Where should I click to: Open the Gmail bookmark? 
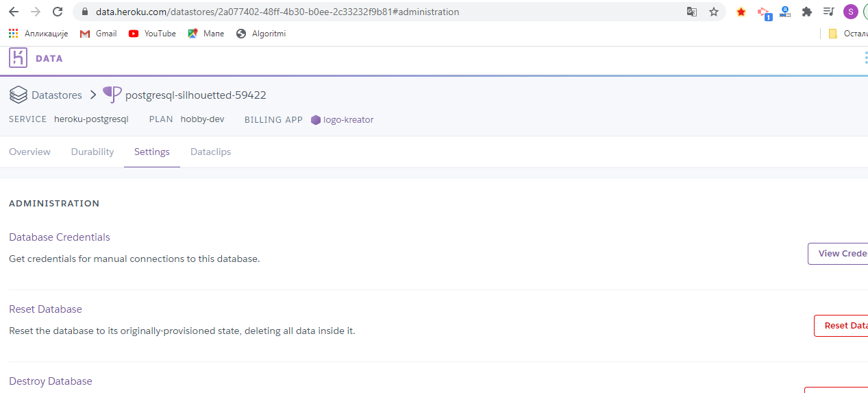pyautogui.click(x=99, y=34)
